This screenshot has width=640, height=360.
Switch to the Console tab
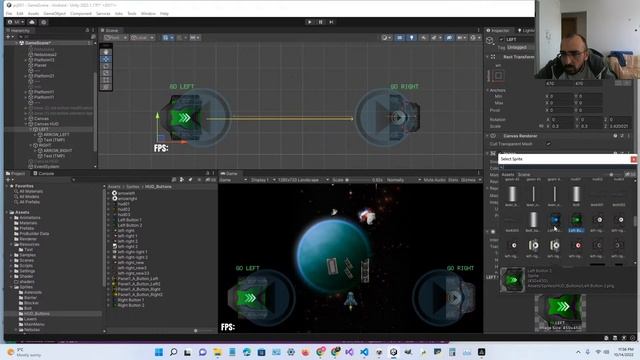pos(43,173)
